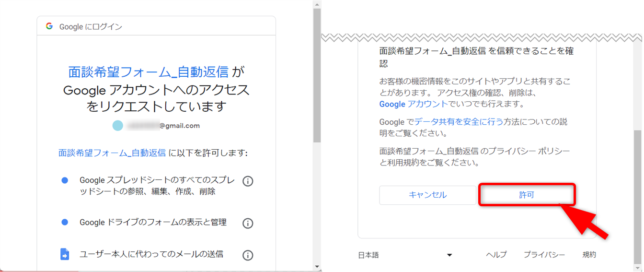Screen dimensions: 644x272
Task: Click the blue bullet beside Google ドライブ
Action: (65, 223)
